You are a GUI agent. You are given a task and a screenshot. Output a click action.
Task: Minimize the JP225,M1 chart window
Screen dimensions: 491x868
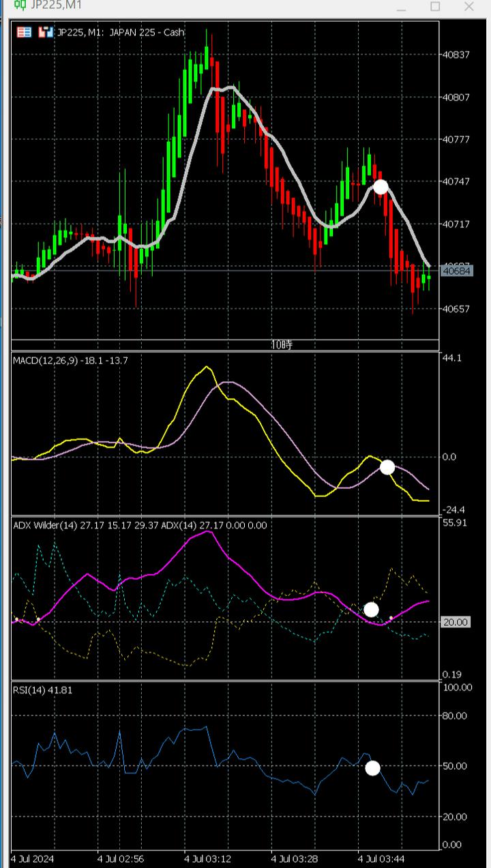[401, 6]
